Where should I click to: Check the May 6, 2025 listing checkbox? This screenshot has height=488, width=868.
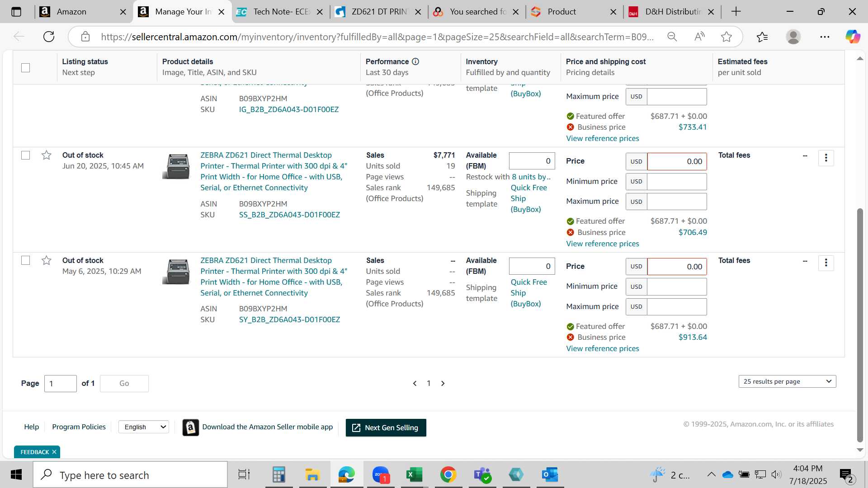point(26,261)
